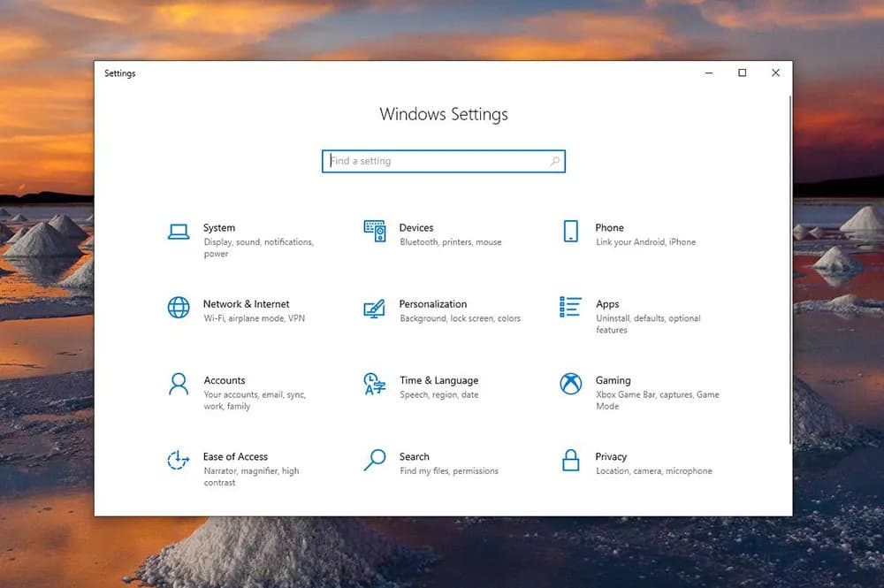Select the Ease of Access icon

pos(179,460)
